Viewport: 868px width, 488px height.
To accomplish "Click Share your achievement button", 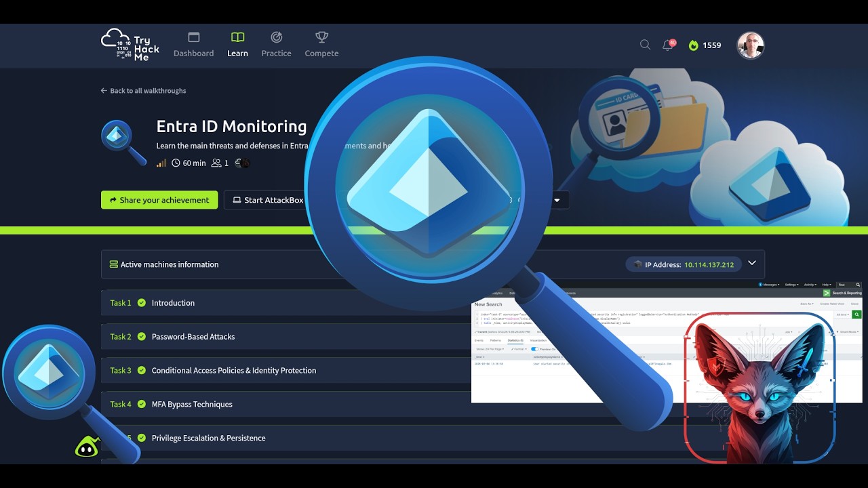I will [x=159, y=200].
